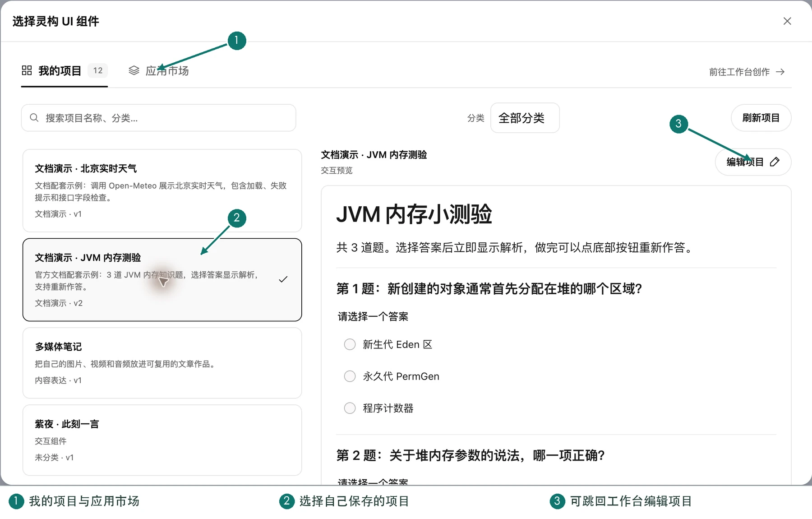Image resolution: width=812 pixels, height=519 pixels.
Task: Click the 12 project count badge
Action: (98, 70)
